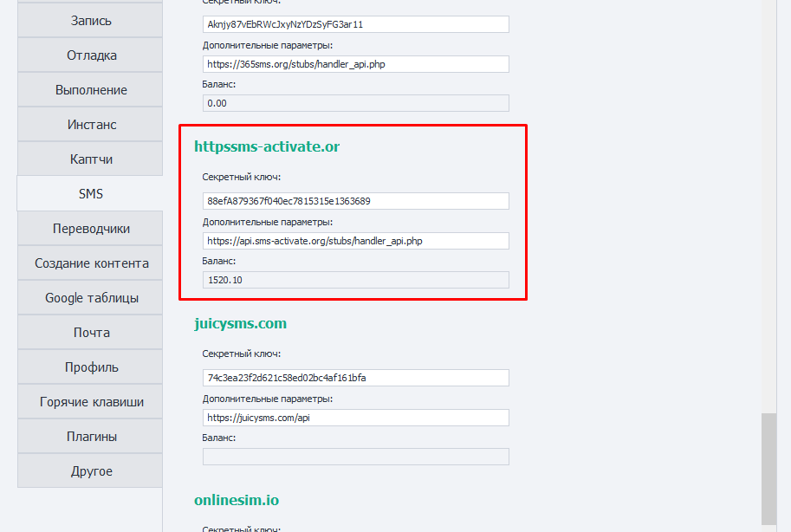This screenshot has width=791, height=532.
Task: Go to Горячие клавиши tab
Action: pos(90,402)
